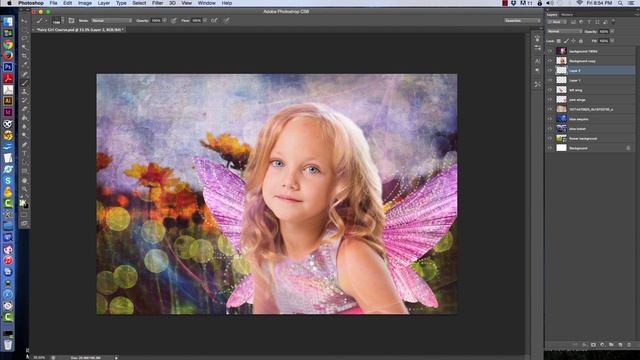Hide the flower background layer
Image resolution: width=640 pixels, height=360 pixels.
[x=550, y=138]
